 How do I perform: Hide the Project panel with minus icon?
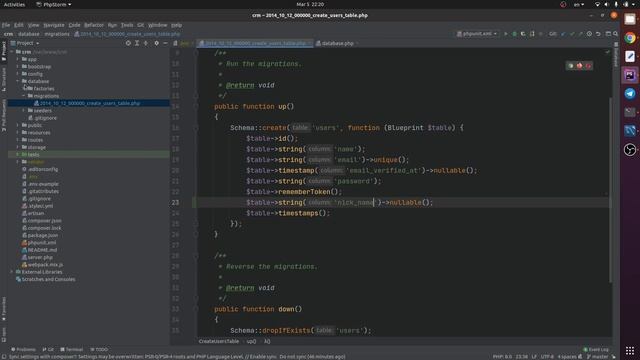165,43
